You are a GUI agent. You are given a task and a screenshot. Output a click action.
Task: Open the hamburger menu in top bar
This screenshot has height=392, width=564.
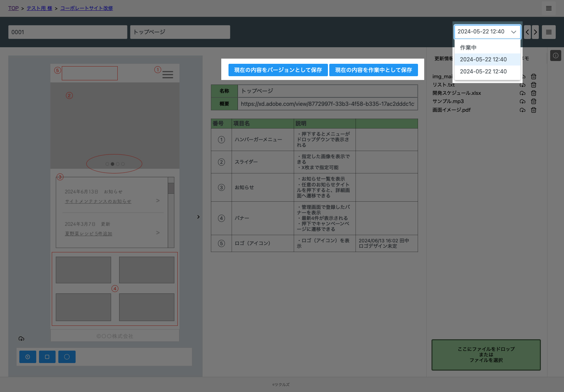[x=549, y=8]
